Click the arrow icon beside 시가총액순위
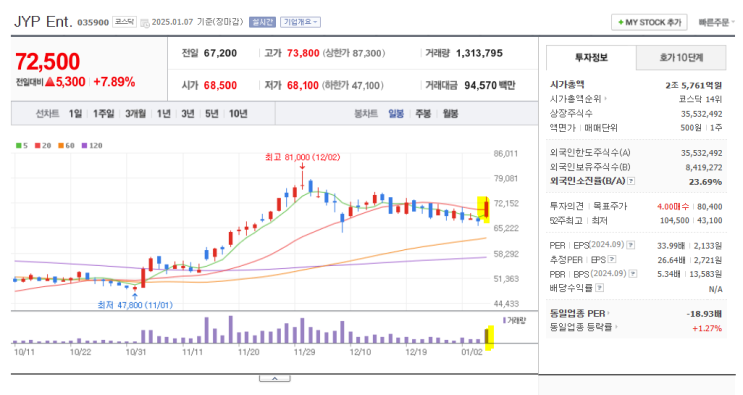Screen dimensions: 743x395 click(x=606, y=99)
